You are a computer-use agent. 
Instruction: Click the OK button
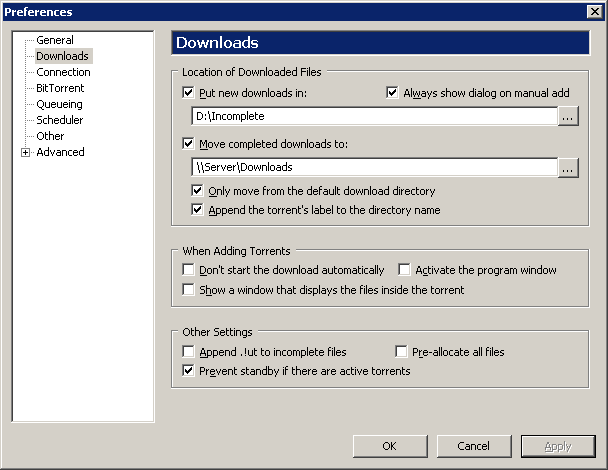point(390,446)
